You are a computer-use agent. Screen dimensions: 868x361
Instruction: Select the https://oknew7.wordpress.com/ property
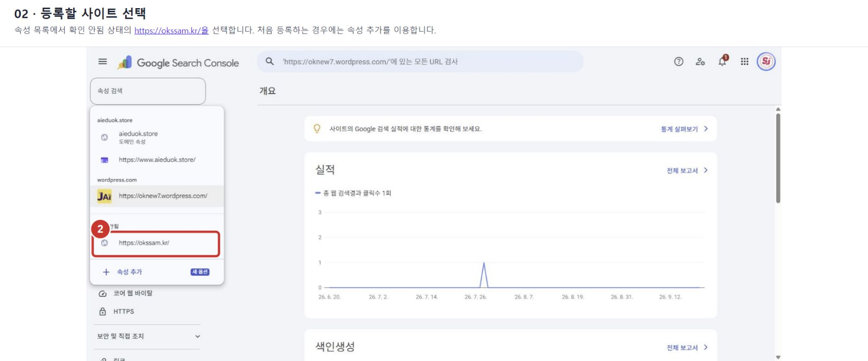click(157, 196)
